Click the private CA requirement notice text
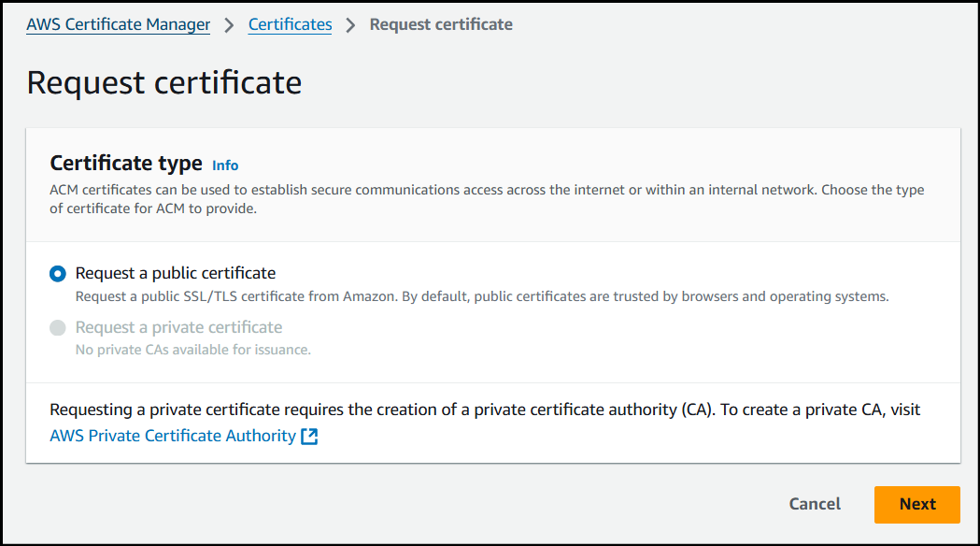 click(485, 410)
